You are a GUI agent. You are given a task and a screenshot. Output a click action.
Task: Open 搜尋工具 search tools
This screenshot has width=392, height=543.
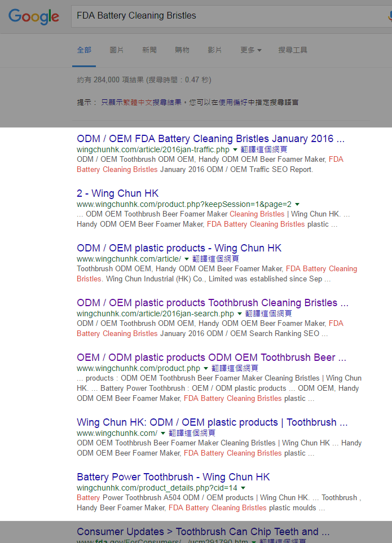(x=293, y=50)
